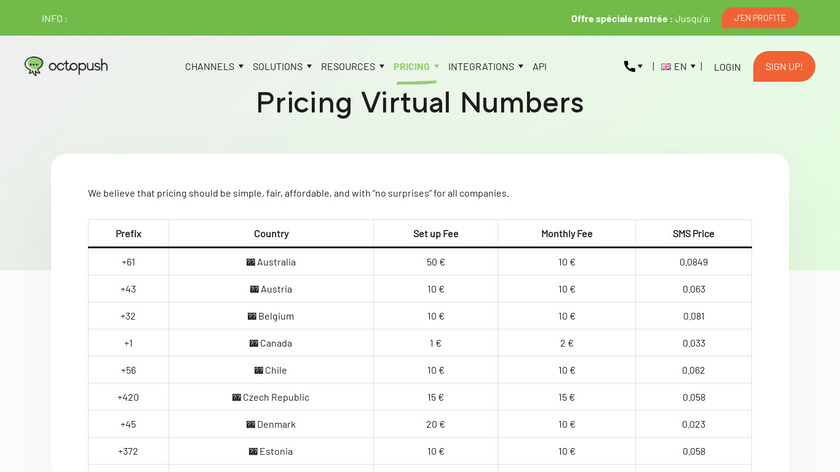This screenshot has width=840, height=472.
Task: Click the LOGIN link
Action: point(727,67)
